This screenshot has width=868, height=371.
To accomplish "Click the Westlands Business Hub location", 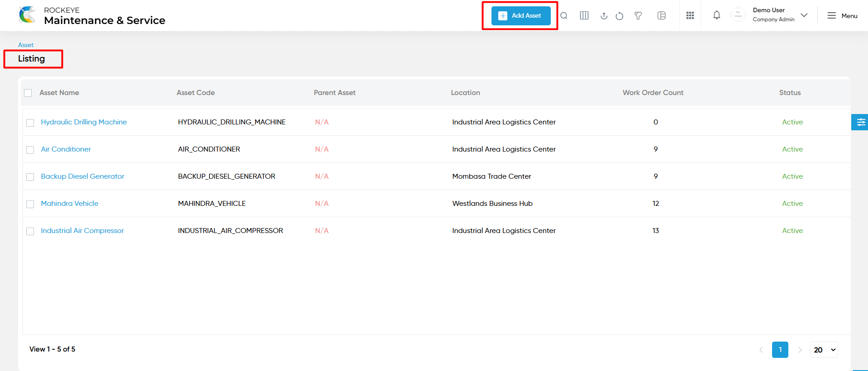I will click(492, 204).
